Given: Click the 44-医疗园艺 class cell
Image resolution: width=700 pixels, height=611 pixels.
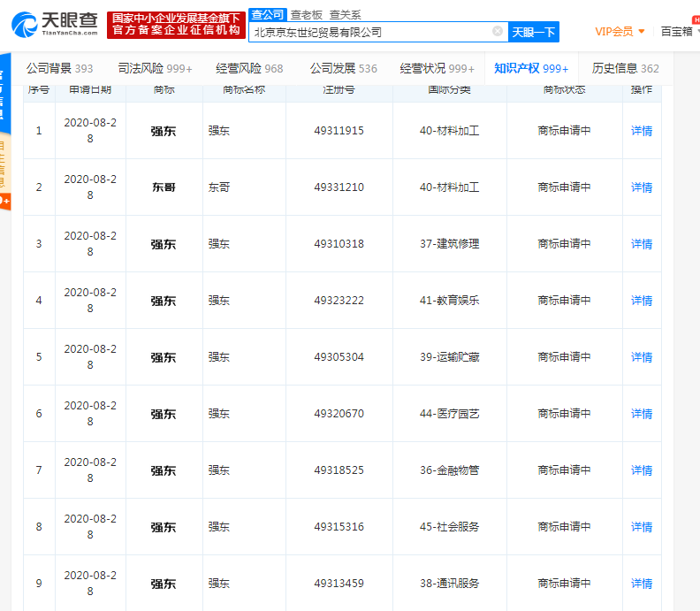Looking at the screenshot, I should [450, 414].
